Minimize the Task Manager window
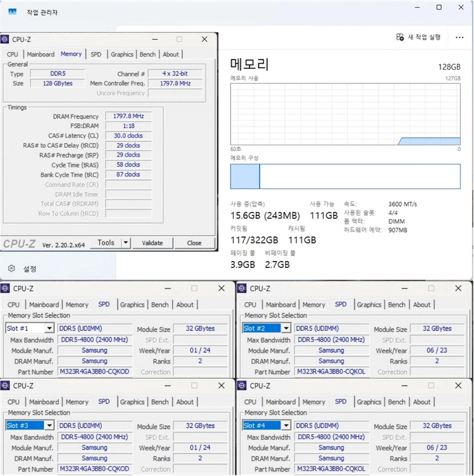The image size is (474, 476). (x=418, y=7)
